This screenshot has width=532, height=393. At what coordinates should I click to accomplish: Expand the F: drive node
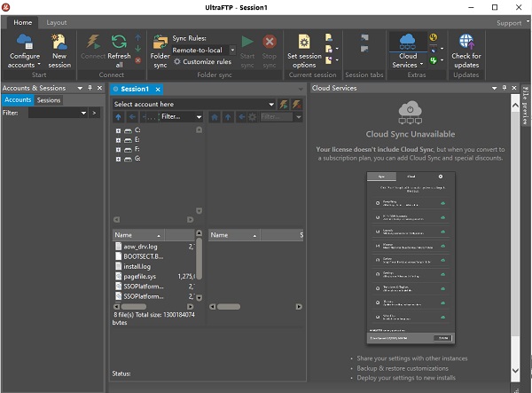(x=118, y=150)
